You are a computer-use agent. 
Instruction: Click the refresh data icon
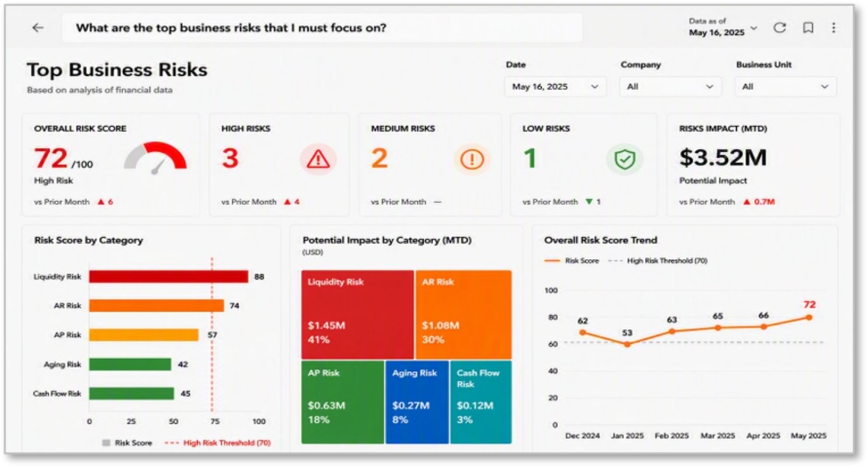click(x=780, y=27)
